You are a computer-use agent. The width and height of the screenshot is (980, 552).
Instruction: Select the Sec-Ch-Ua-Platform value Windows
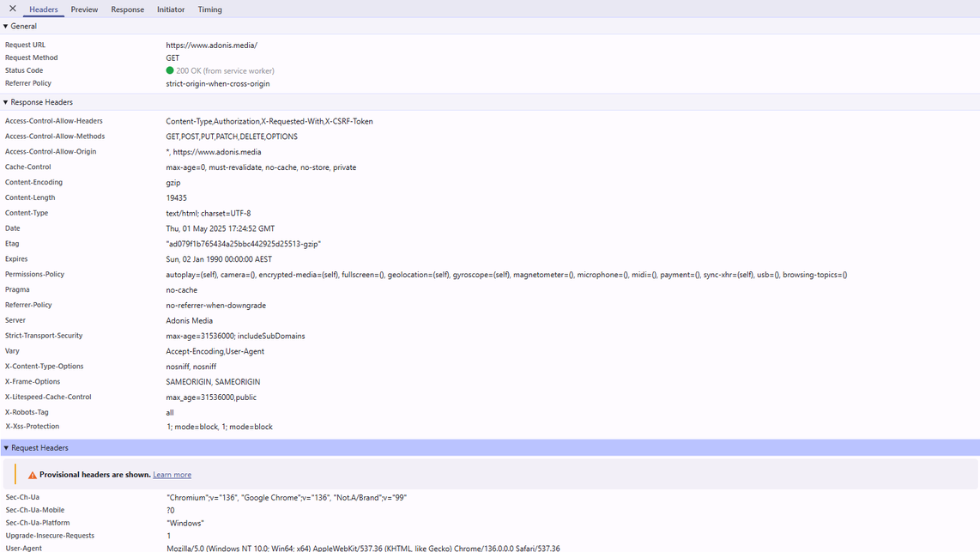point(185,522)
